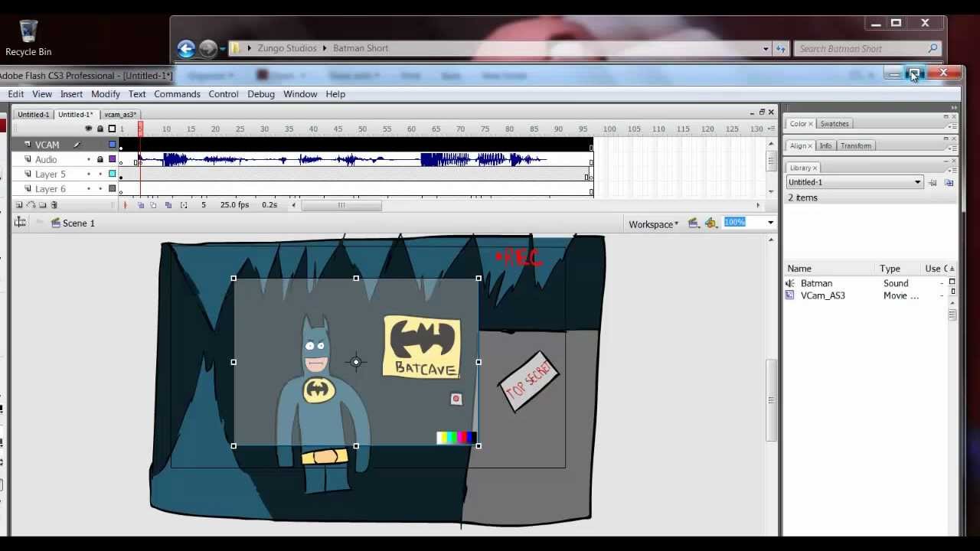Screen dimensions: 980x551
Task: Toggle VCAM layer blue outline square
Action: pyautogui.click(x=112, y=145)
